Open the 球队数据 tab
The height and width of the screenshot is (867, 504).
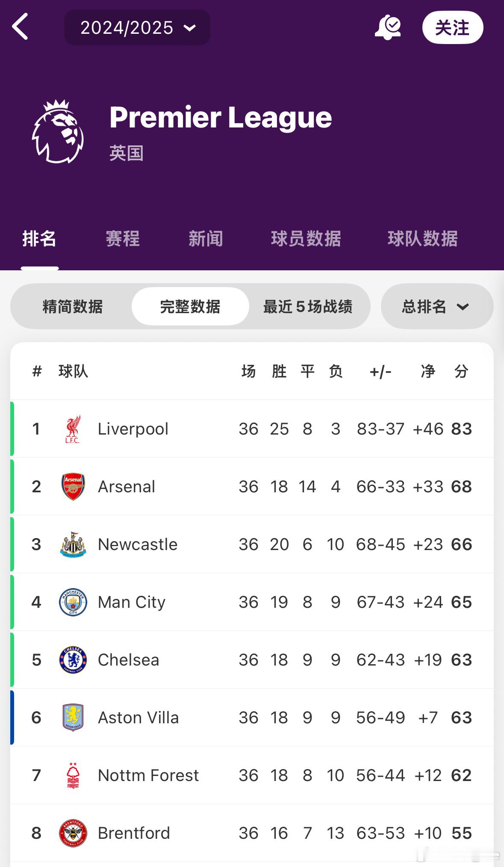(x=423, y=239)
